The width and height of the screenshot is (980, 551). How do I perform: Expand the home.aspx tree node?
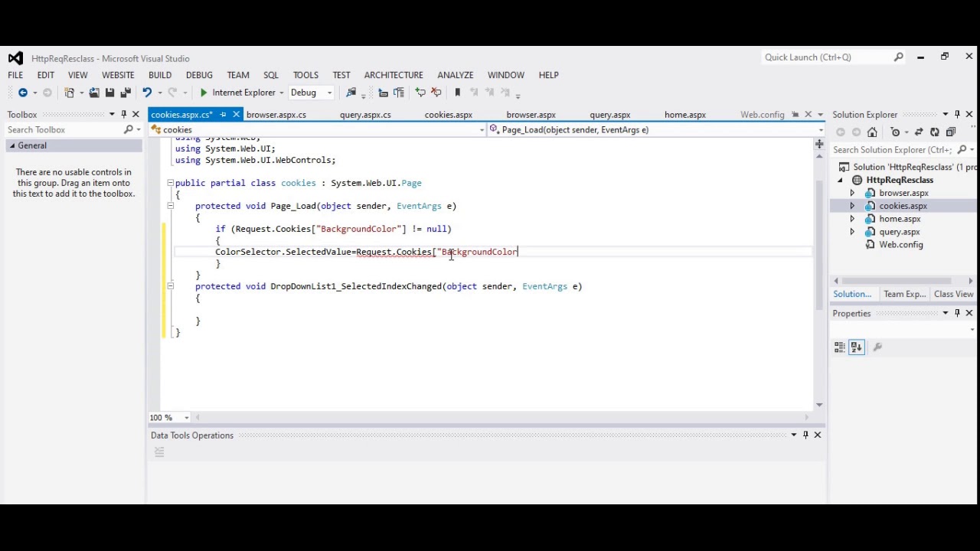852,220
